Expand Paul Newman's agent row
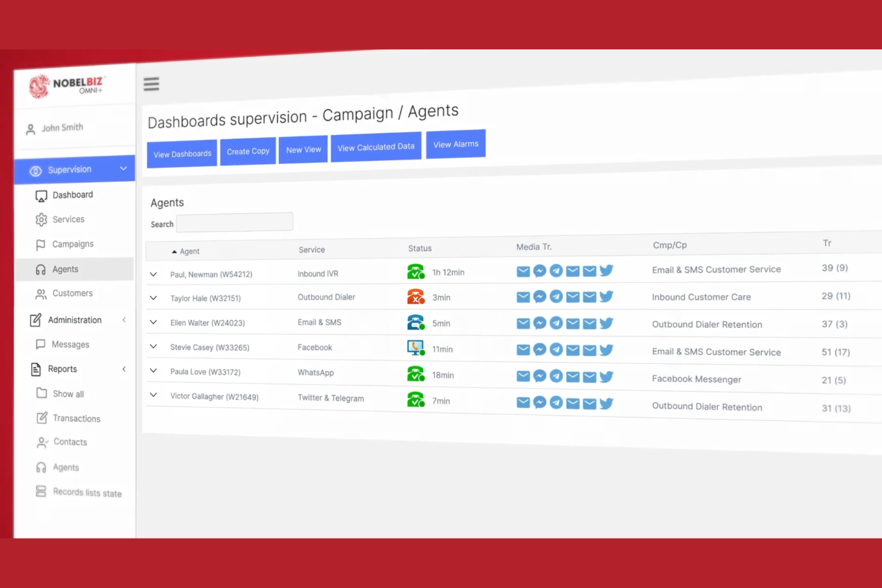Image resolution: width=882 pixels, height=588 pixels. coord(153,275)
